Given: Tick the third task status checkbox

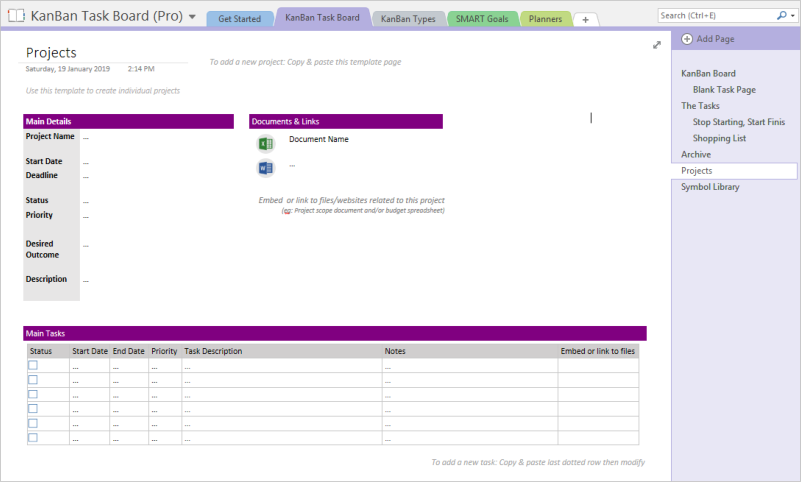Looking at the screenshot, I should click(33, 394).
